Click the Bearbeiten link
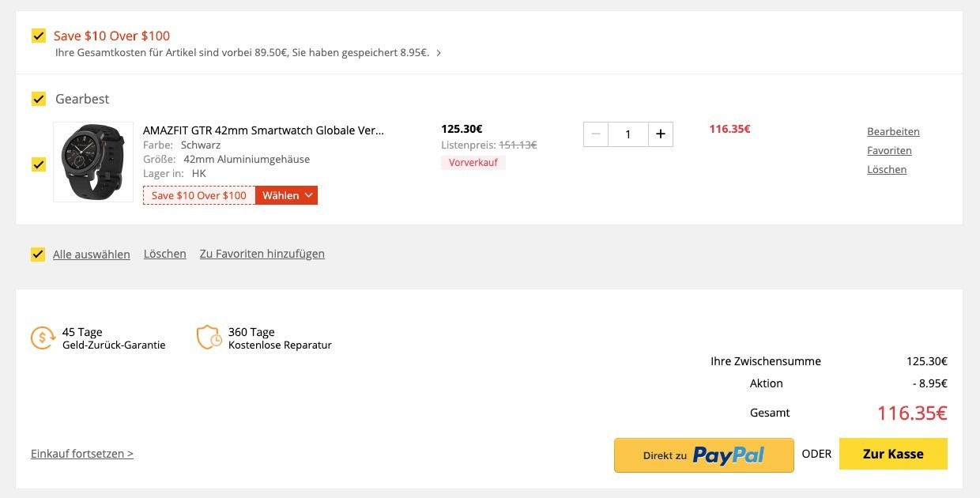This screenshot has width=980, height=498. pos(893,132)
